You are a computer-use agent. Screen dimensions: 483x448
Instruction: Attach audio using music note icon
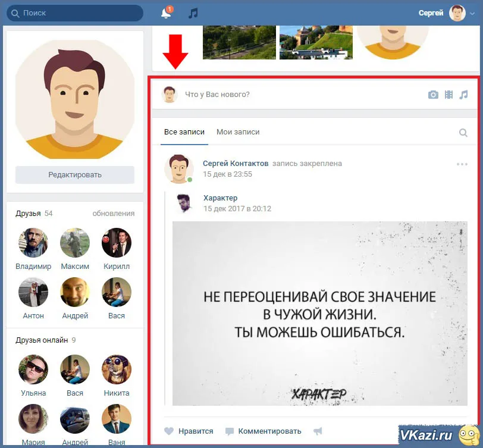coord(463,95)
